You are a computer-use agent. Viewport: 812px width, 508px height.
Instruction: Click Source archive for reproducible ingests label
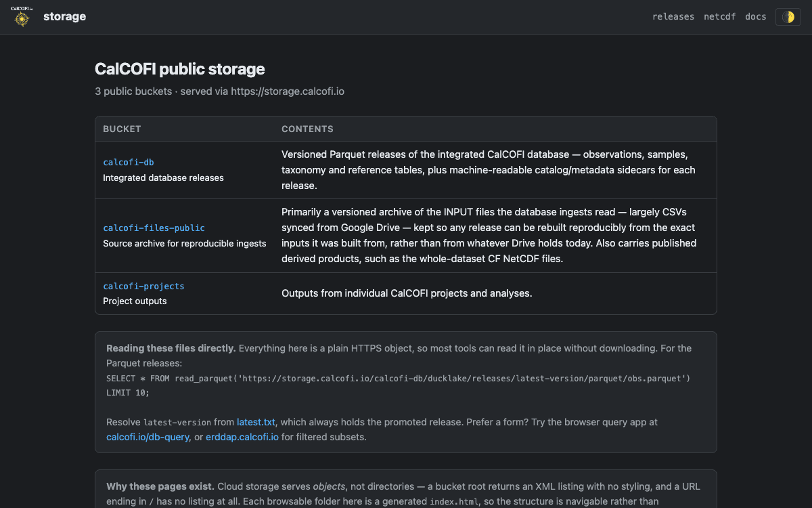tap(185, 243)
